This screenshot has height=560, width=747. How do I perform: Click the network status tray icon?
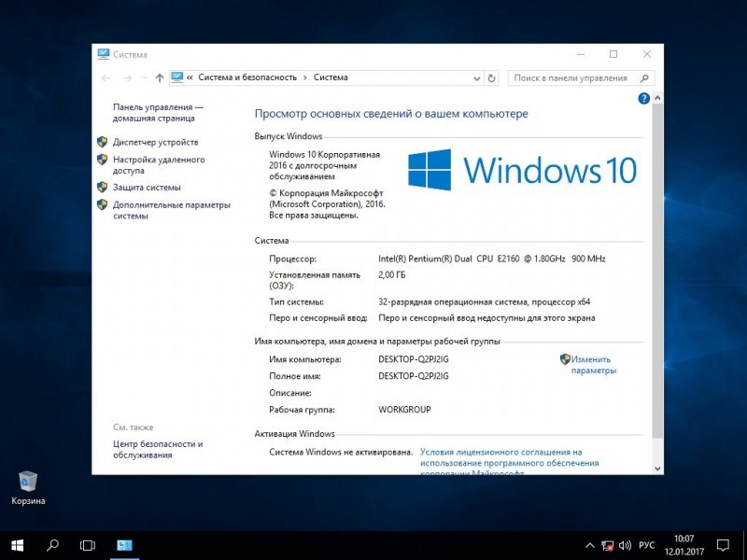pos(607,546)
